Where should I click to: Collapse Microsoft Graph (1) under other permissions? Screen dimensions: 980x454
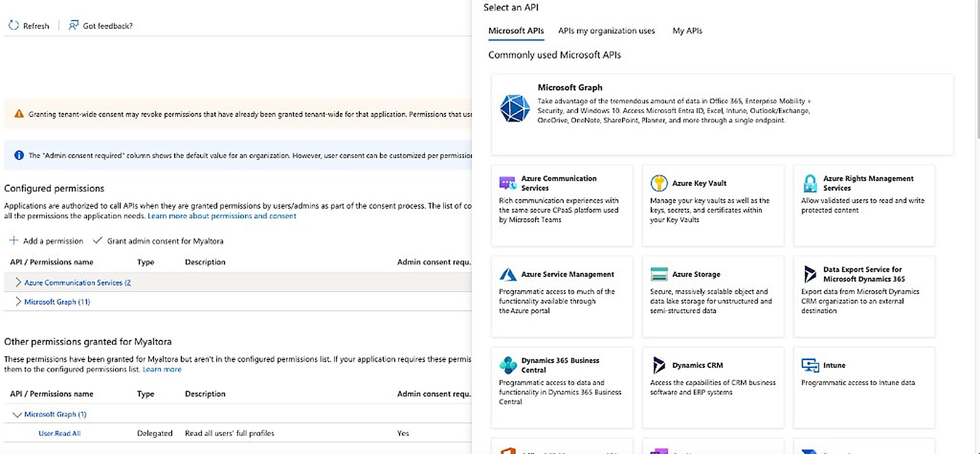click(17, 414)
